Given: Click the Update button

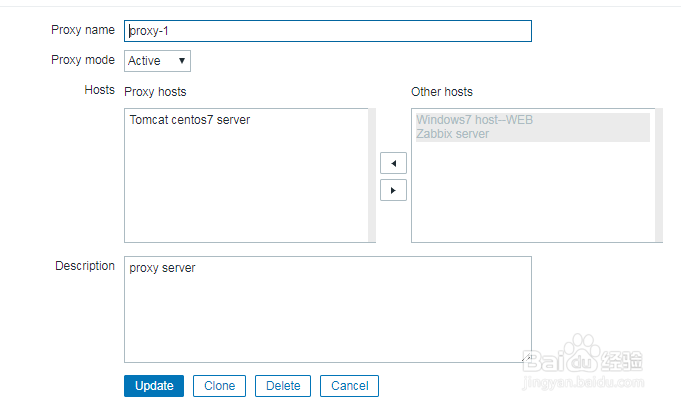Looking at the screenshot, I should point(154,386).
